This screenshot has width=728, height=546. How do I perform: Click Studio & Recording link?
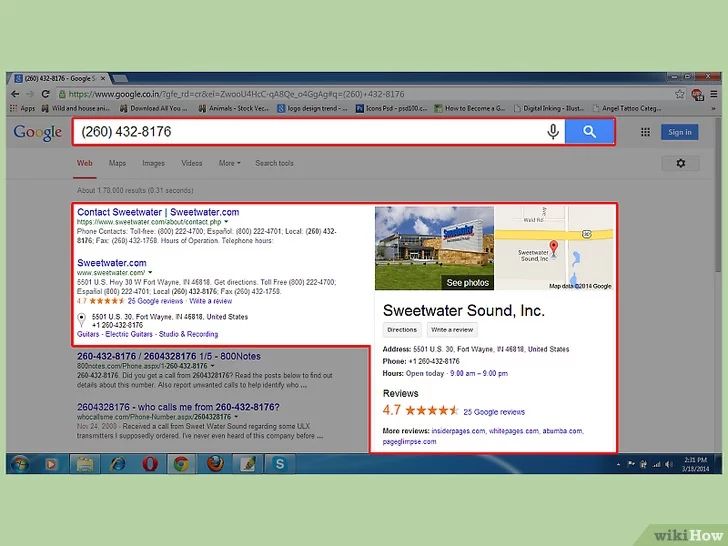point(188,334)
